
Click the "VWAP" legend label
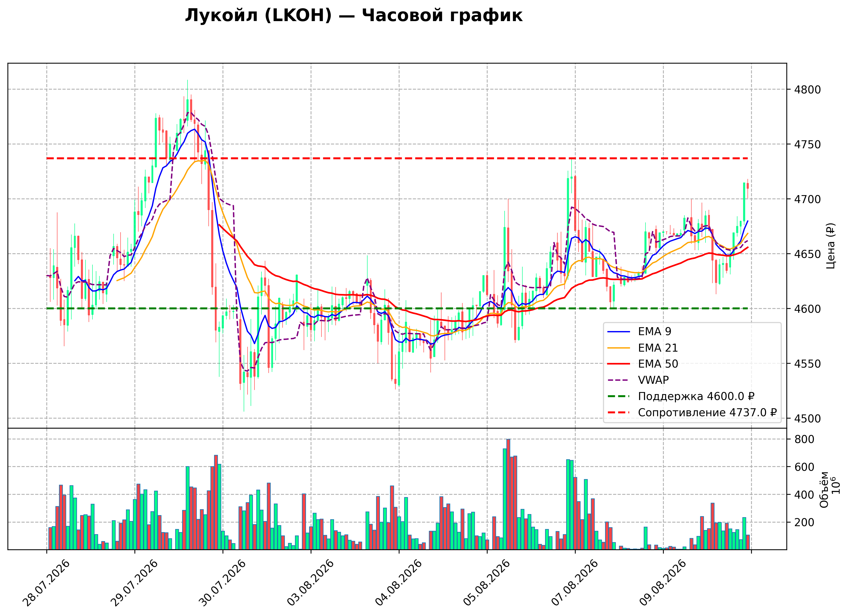pyautogui.click(x=653, y=380)
